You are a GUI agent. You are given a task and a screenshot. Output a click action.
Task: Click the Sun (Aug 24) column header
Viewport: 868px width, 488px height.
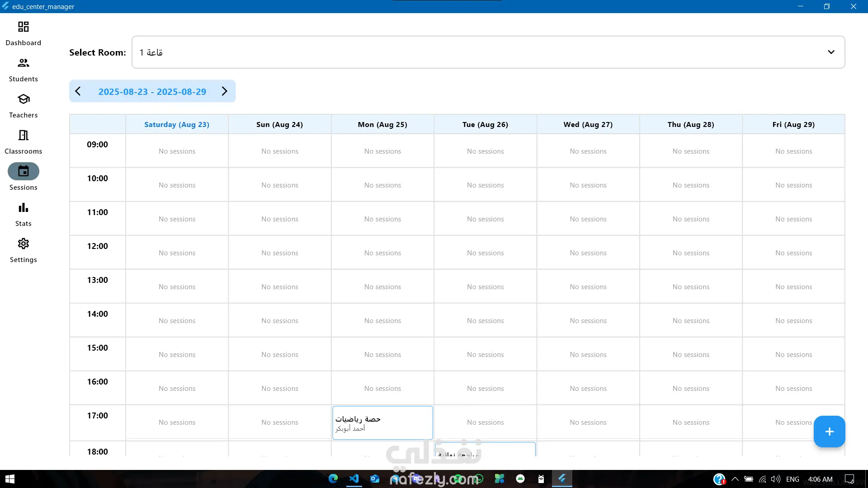tap(279, 124)
